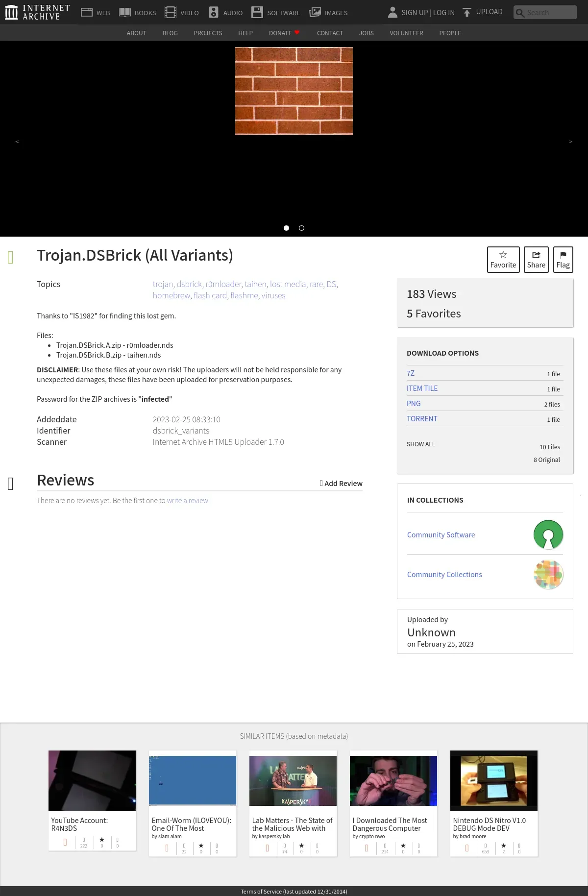Open the 8 Original files link

click(x=547, y=460)
